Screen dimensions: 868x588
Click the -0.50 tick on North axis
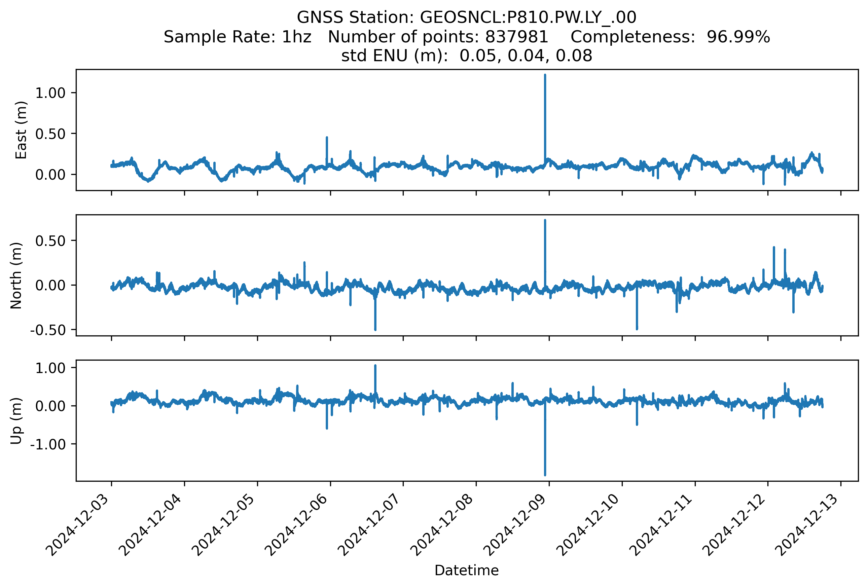click(x=48, y=330)
